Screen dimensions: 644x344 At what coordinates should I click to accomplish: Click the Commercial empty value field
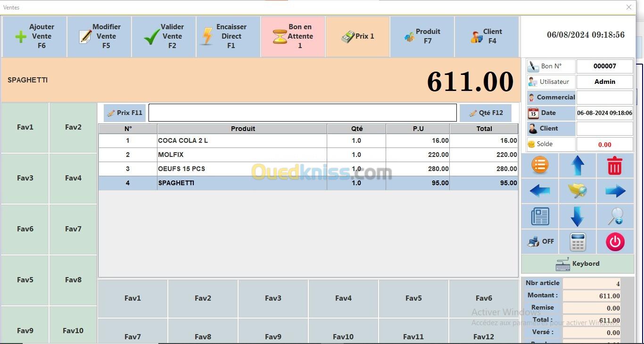pyautogui.click(x=605, y=98)
